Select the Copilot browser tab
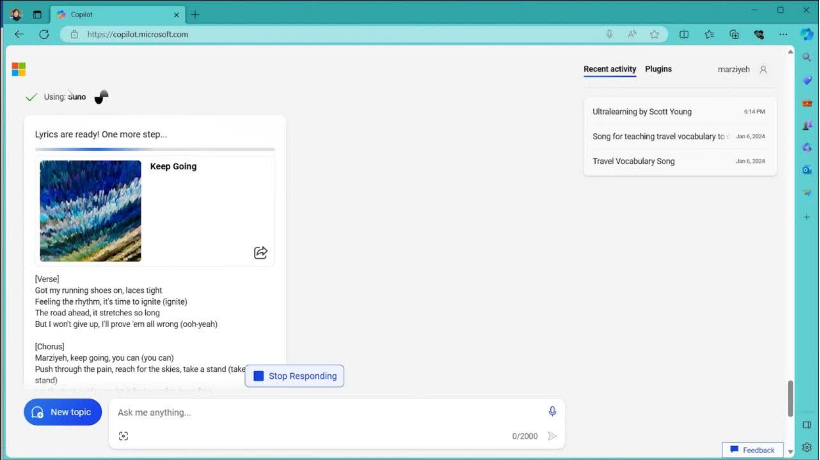Image resolution: width=820 pixels, height=460 pixels. (118, 15)
